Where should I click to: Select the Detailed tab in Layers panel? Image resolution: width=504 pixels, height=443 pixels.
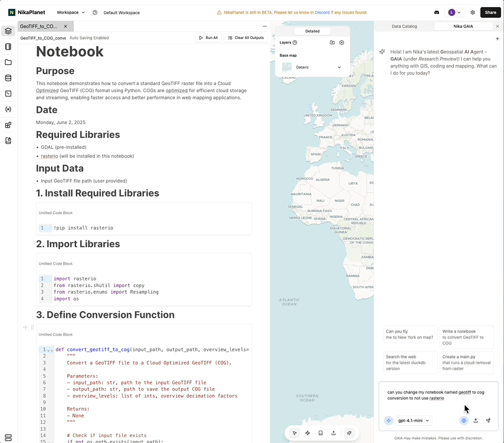click(312, 31)
